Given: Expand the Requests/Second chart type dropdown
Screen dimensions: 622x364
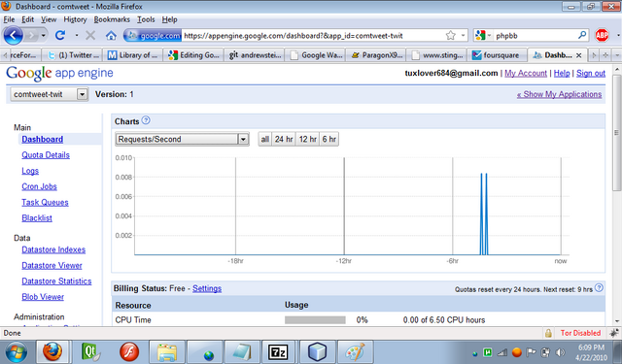Looking at the screenshot, I should tap(182, 139).
